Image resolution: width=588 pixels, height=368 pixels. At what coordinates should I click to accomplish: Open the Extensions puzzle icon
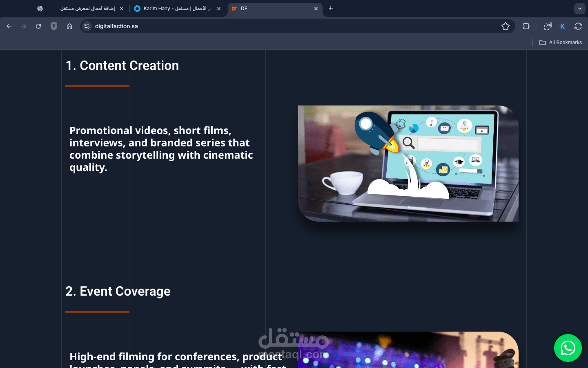point(526,26)
